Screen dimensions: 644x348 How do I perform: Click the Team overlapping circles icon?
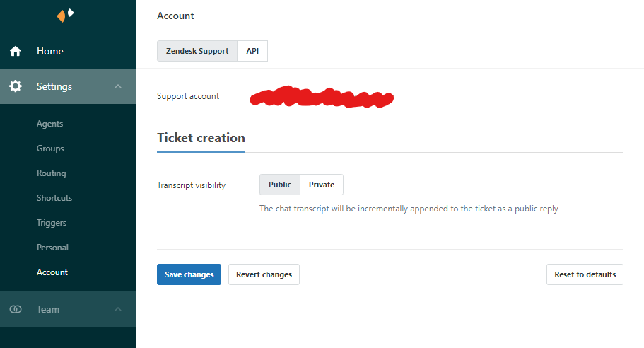click(16, 309)
